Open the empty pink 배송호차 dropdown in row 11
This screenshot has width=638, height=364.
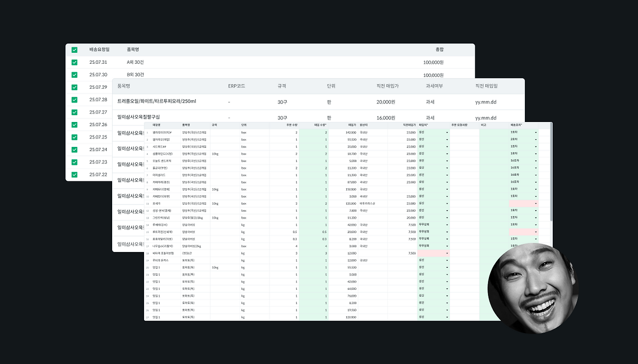tap(524, 203)
